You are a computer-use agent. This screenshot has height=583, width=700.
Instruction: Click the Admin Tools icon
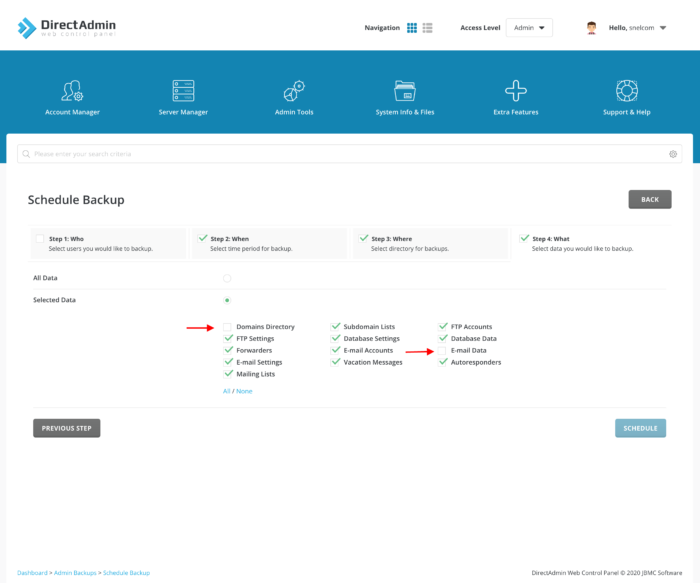(x=294, y=91)
